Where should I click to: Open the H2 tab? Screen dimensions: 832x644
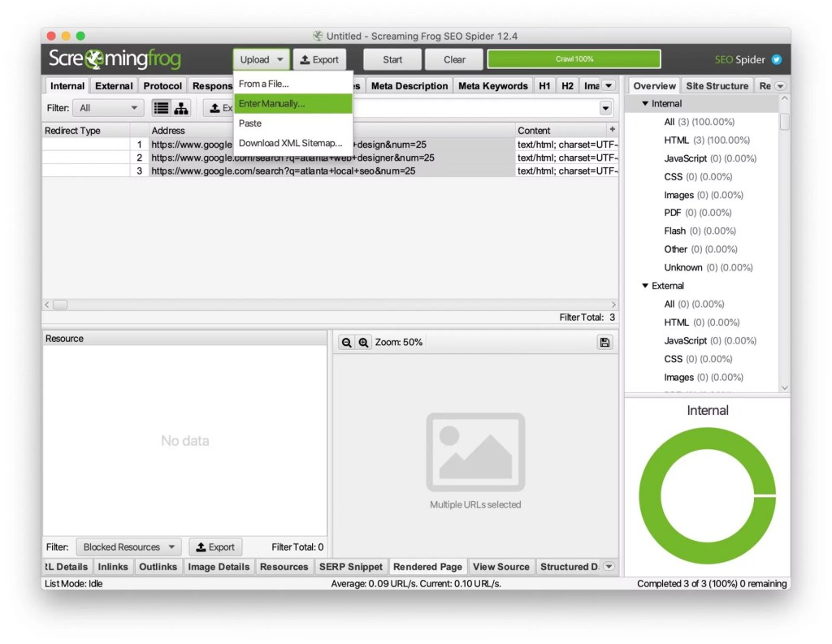(x=567, y=86)
